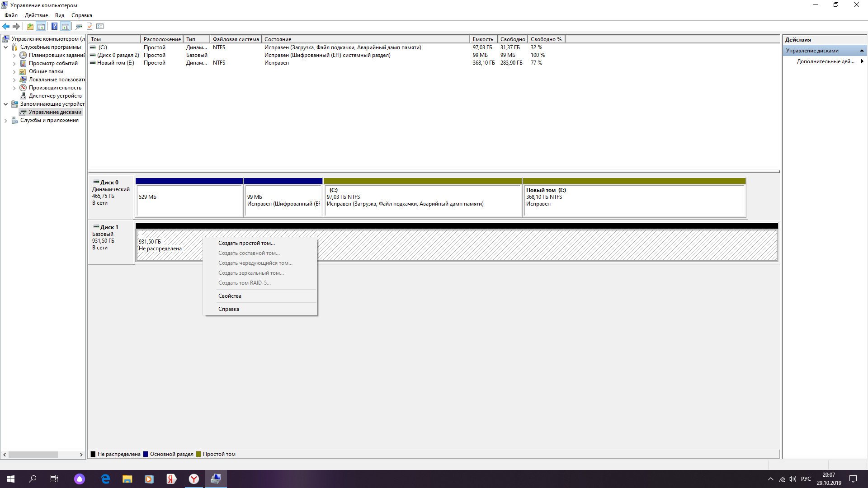Sort by the Free space column header
Image resolution: width=868 pixels, height=488 pixels.
point(512,39)
